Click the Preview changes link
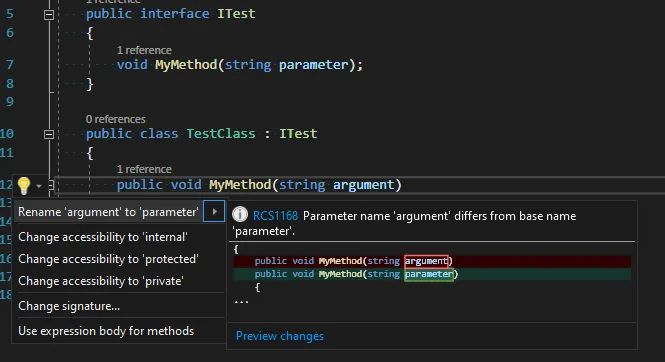This screenshot has height=362, width=665. [279, 336]
